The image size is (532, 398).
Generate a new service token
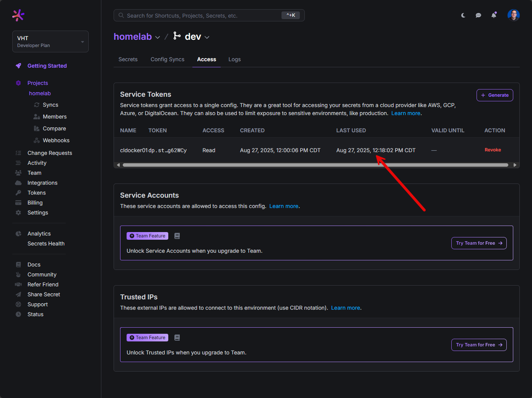pyautogui.click(x=495, y=95)
